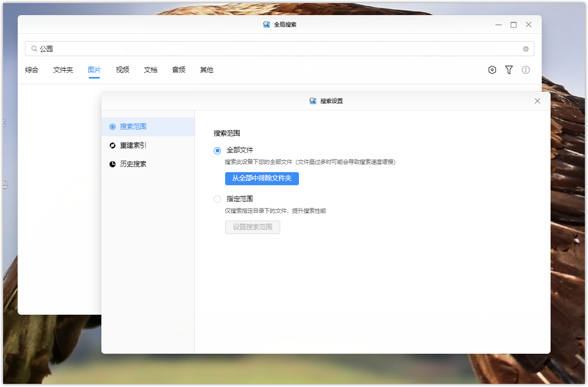Show results under the 音频 tab
The image size is (588, 387).
(178, 70)
